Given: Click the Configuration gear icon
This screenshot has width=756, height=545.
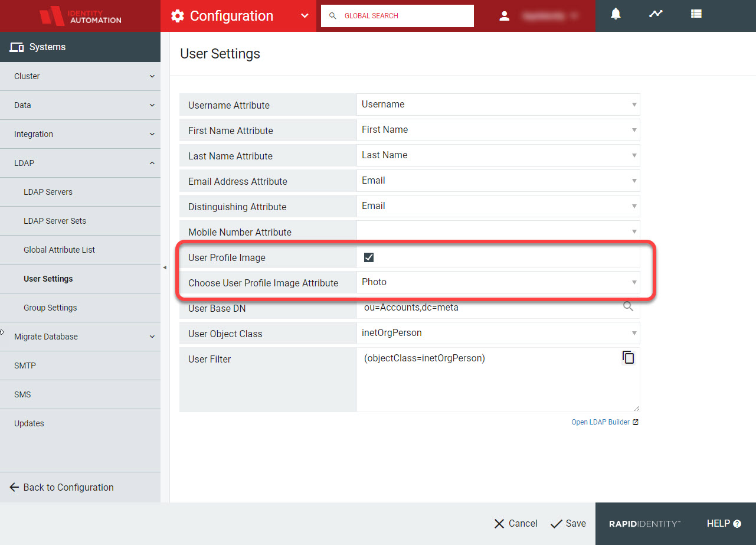Looking at the screenshot, I should (x=177, y=16).
